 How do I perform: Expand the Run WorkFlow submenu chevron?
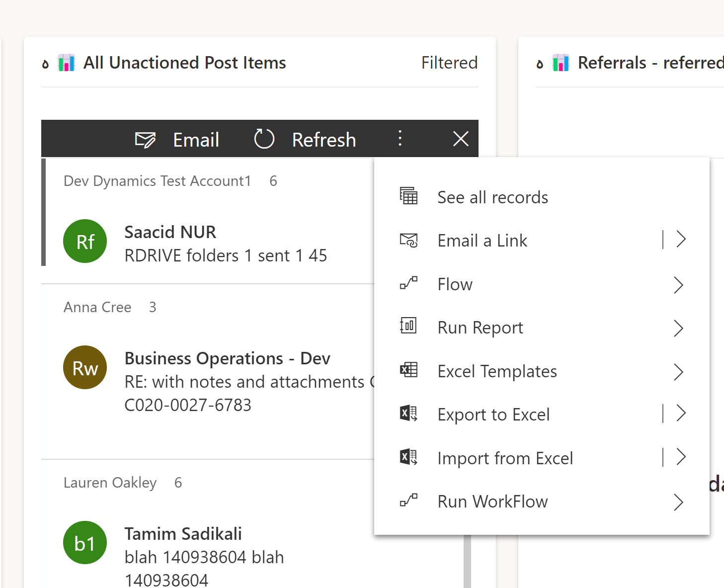click(x=679, y=502)
